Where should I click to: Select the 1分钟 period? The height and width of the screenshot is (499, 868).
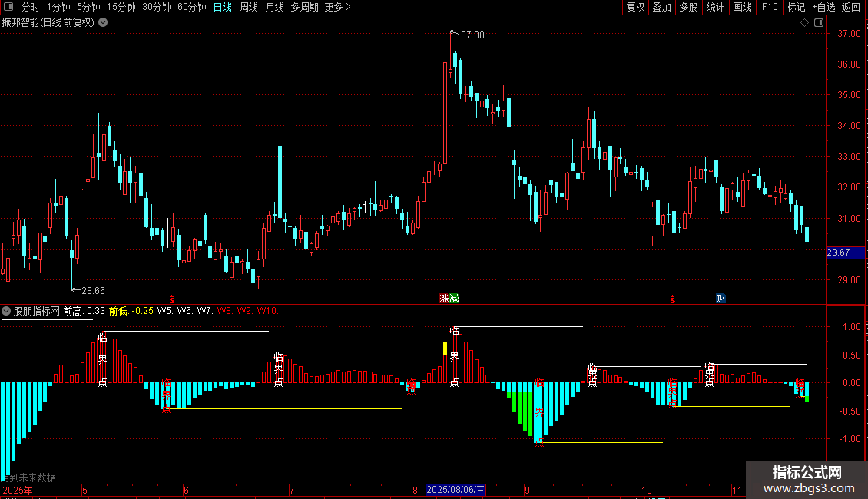coord(58,7)
